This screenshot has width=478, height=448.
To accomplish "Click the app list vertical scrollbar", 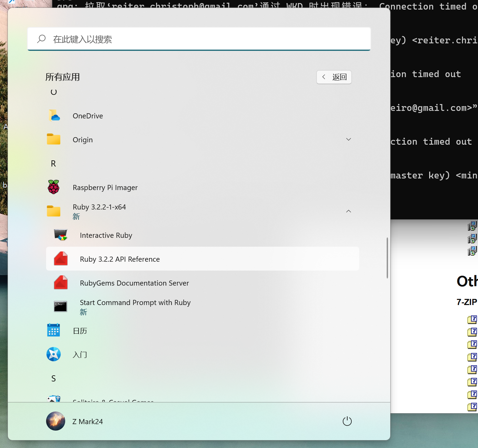I will (x=387, y=258).
